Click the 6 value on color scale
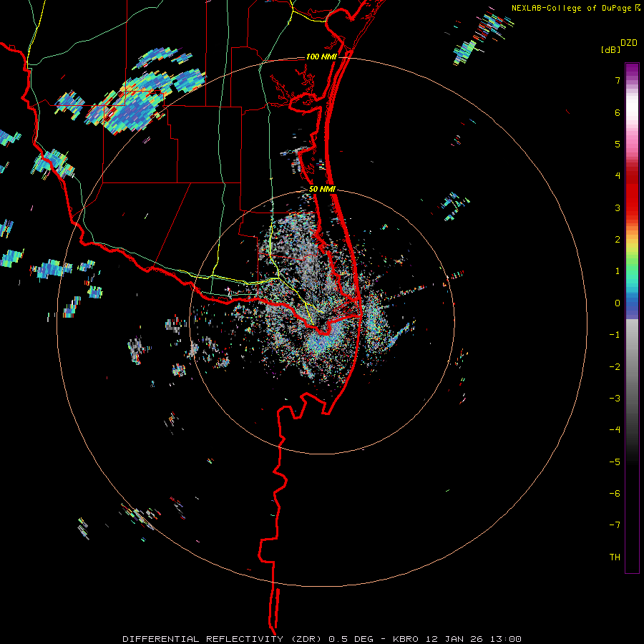 click(x=618, y=112)
